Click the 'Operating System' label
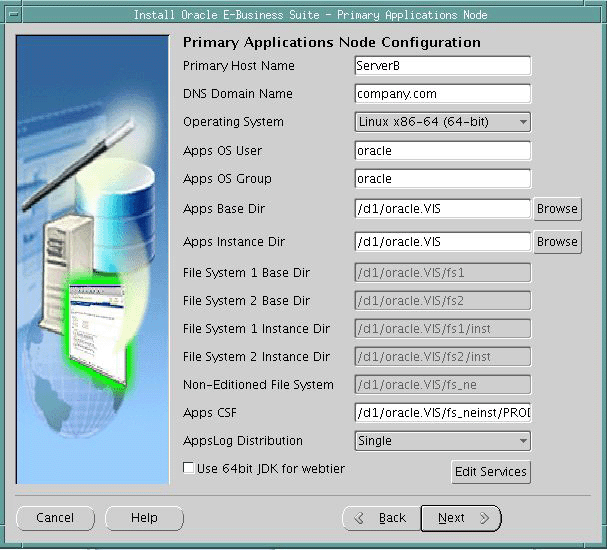This screenshot has width=607, height=550. pos(233,122)
